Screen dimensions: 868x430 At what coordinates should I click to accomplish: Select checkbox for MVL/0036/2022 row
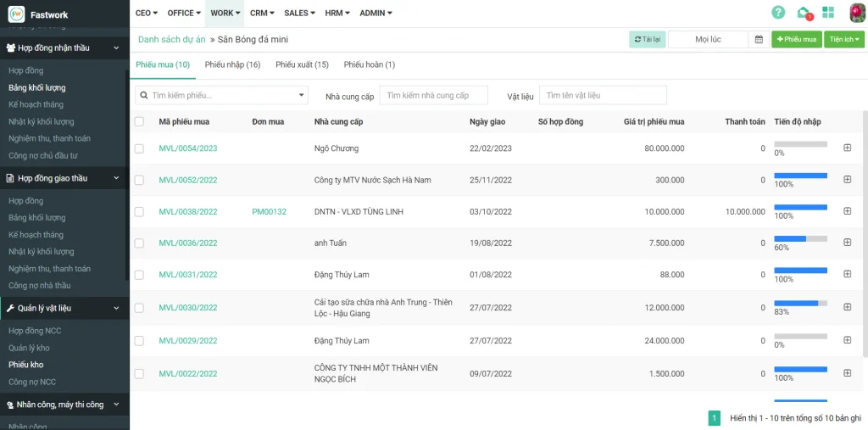139,243
